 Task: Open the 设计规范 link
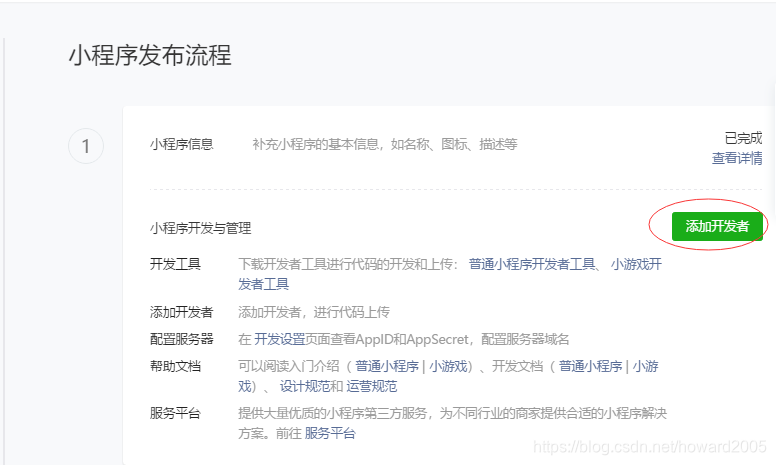[304, 386]
